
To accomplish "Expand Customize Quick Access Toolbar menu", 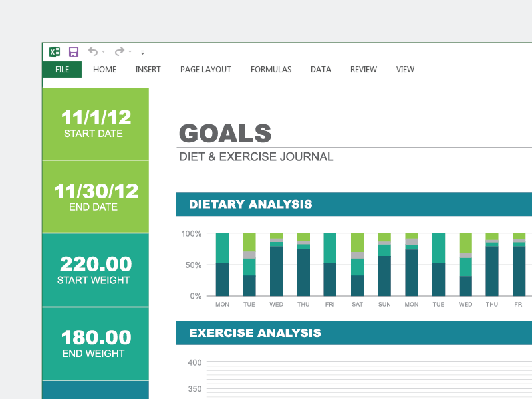I will click(x=142, y=53).
